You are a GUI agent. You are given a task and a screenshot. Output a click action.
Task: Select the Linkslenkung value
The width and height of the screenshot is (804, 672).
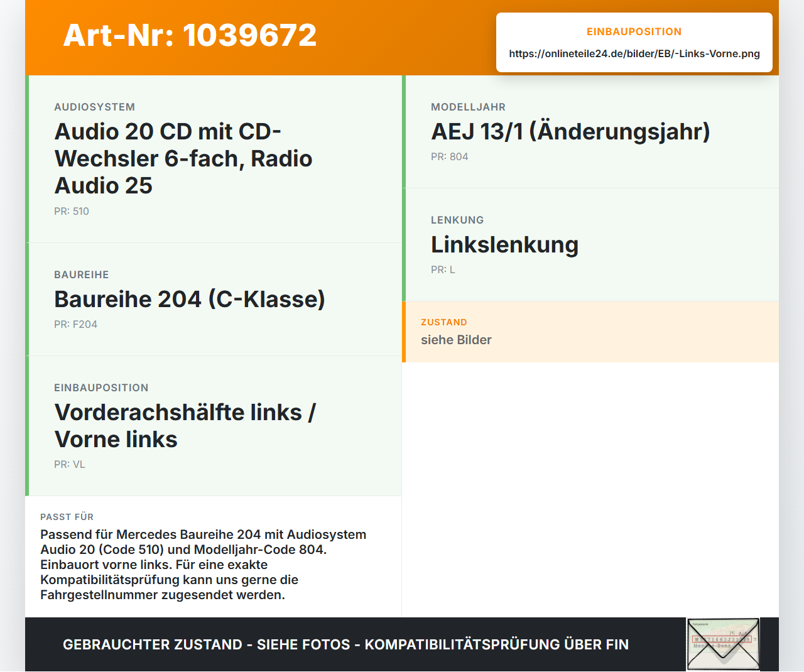[x=504, y=244]
